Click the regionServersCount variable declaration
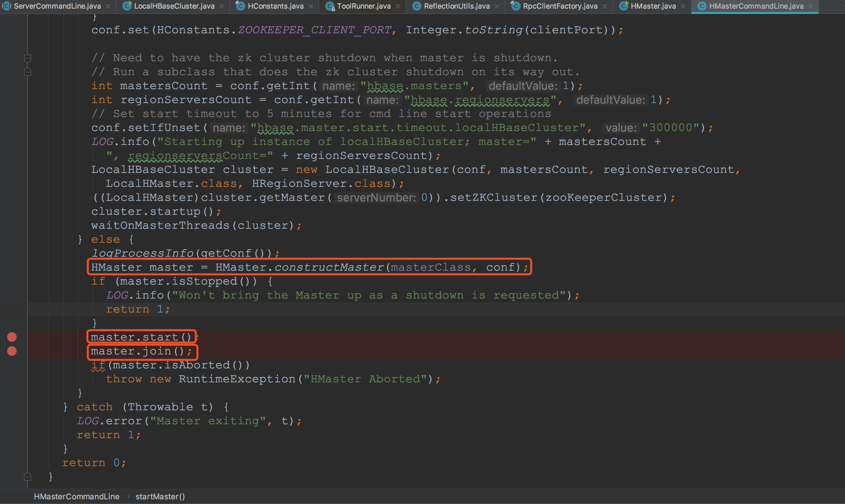 186,99
